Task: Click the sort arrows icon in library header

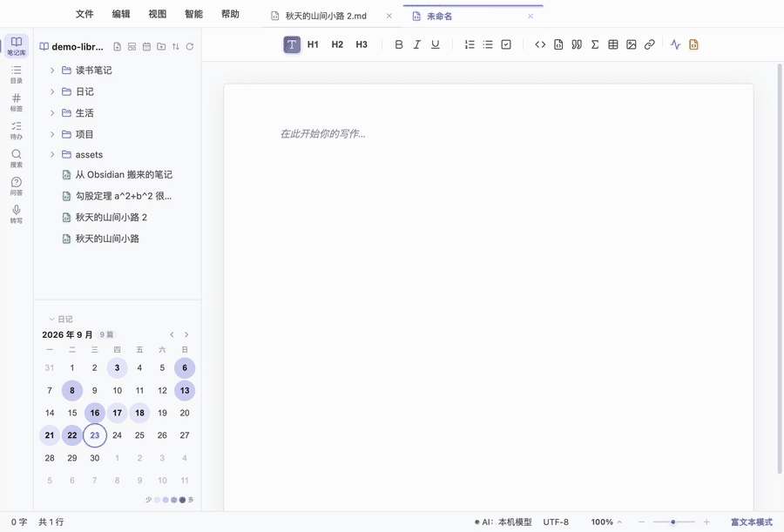Action: pos(175,46)
